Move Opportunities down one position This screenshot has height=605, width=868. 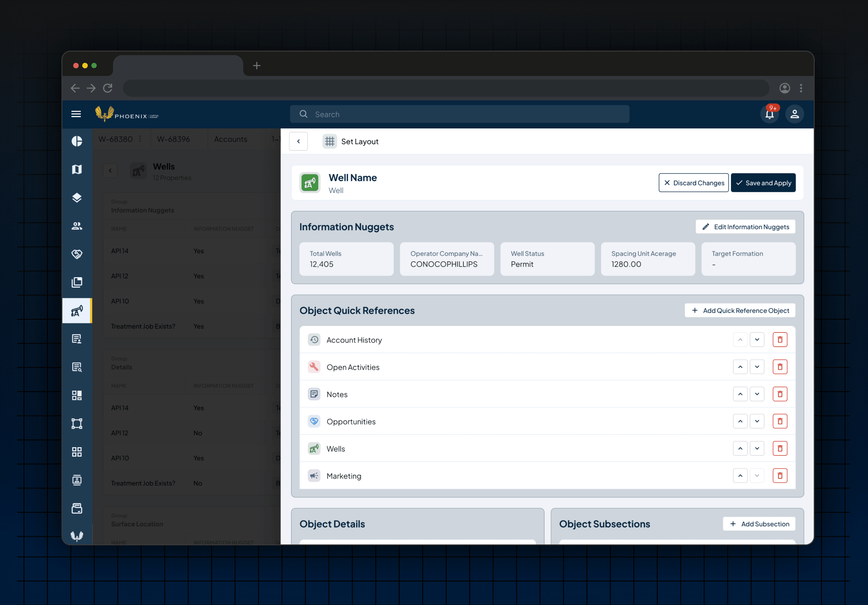pyautogui.click(x=757, y=421)
